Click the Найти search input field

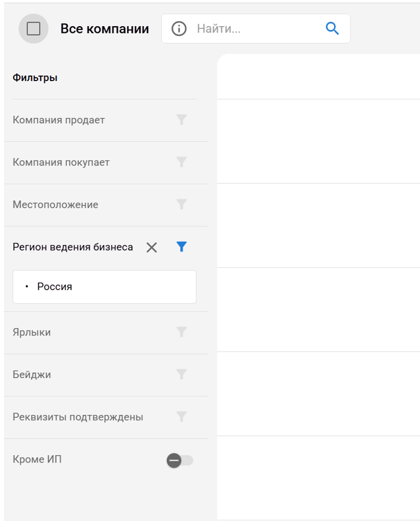pos(255,29)
